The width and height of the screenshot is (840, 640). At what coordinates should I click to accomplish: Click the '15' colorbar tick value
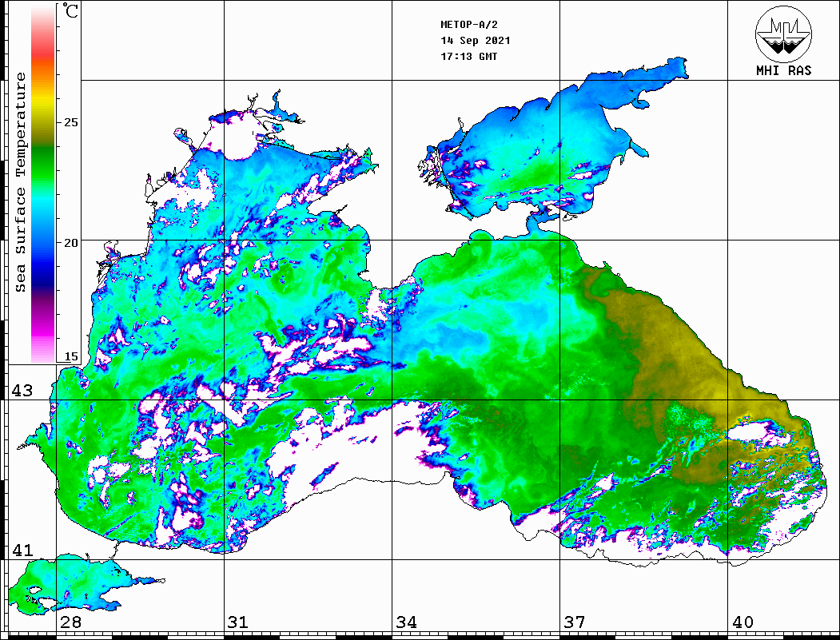pyautogui.click(x=70, y=356)
